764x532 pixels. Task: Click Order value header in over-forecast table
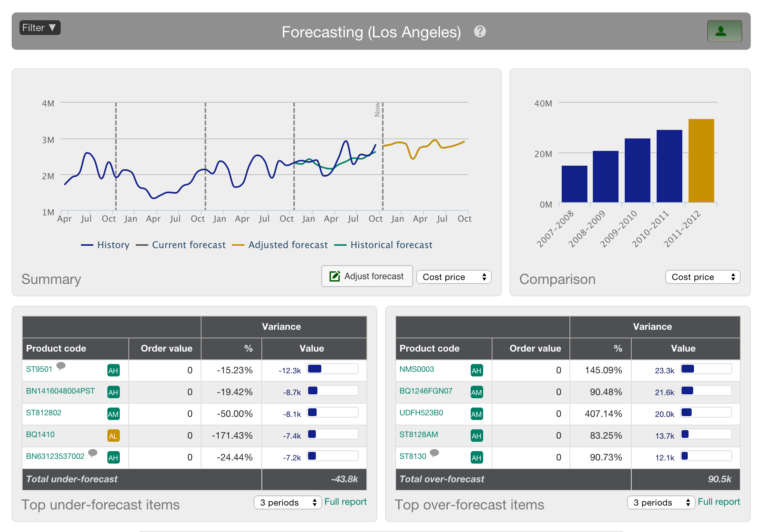[x=535, y=348]
